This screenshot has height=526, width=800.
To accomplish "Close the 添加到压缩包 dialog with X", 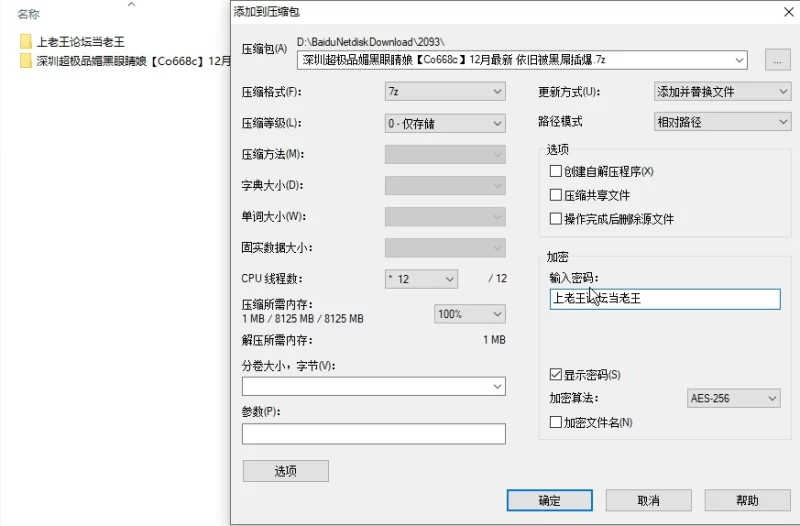I will (x=788, y=11).
